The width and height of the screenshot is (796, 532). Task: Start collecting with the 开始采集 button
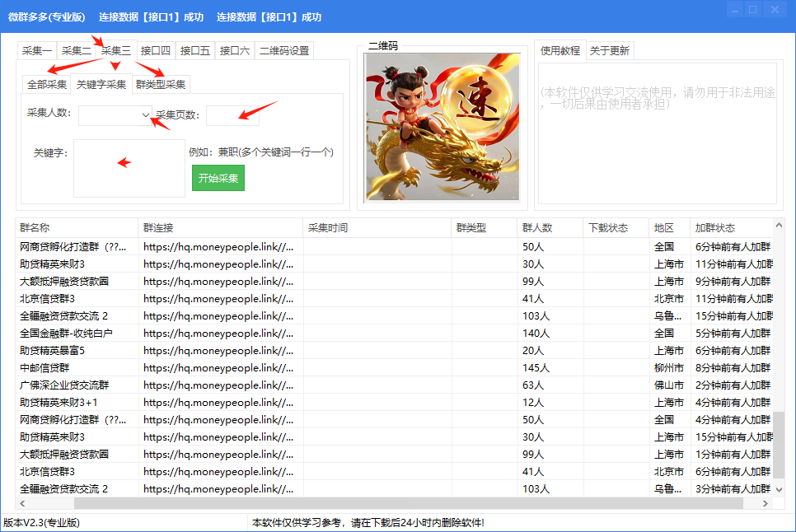point(218,178)
